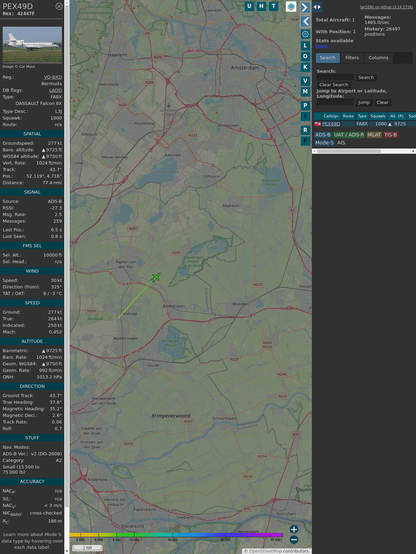Click the H map toggle button
Image resolution: width=416 pixels, height=554 pixels.
(261, 6)
